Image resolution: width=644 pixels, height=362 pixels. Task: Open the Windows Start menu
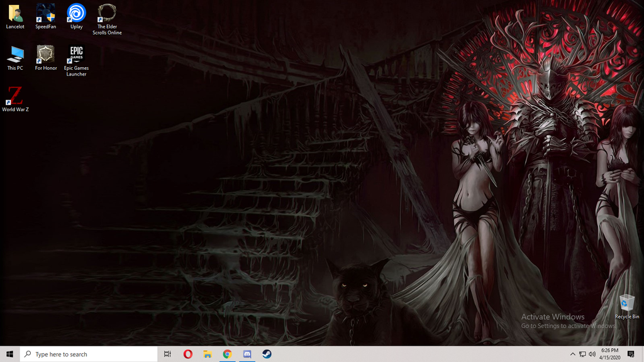pyautogui.click(x=10, y=354)
